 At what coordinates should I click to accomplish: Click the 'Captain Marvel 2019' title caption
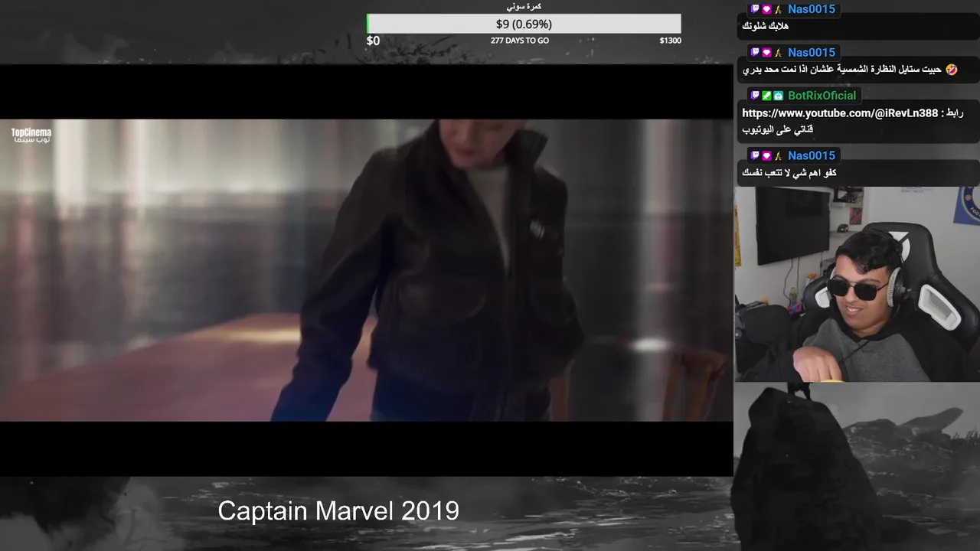[x=338, y=510]
